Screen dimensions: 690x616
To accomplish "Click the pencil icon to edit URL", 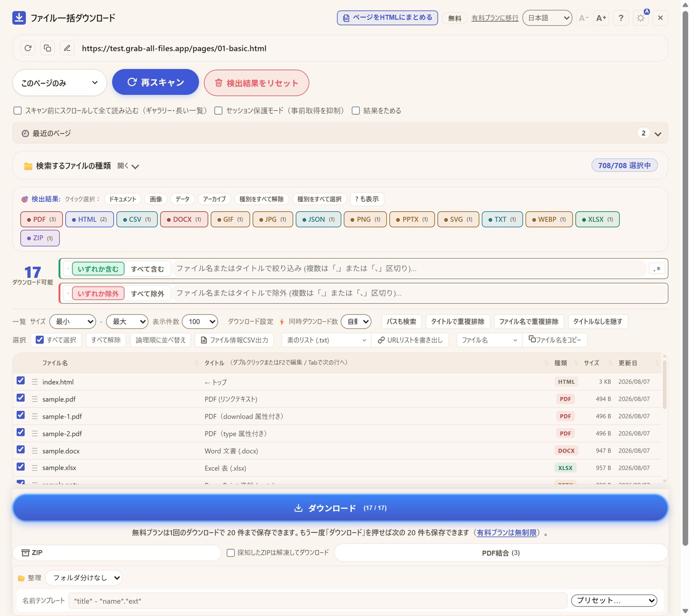I will 67,48.
